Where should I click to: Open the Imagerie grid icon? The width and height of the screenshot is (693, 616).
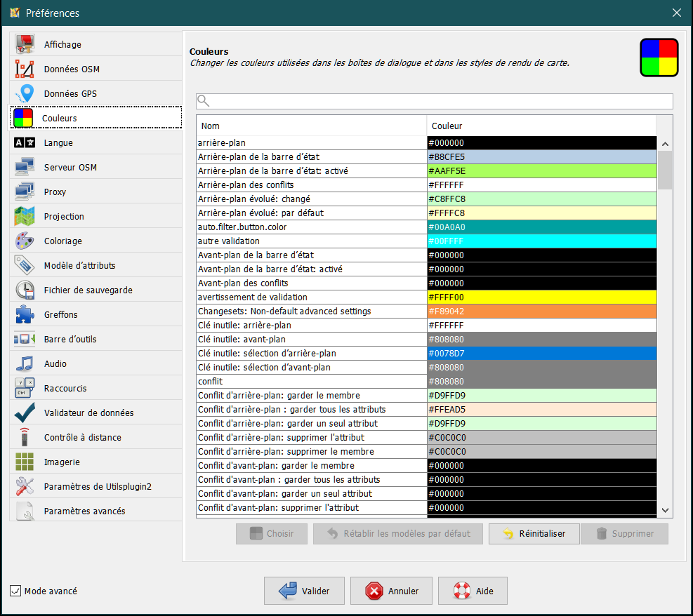(25, 462)
